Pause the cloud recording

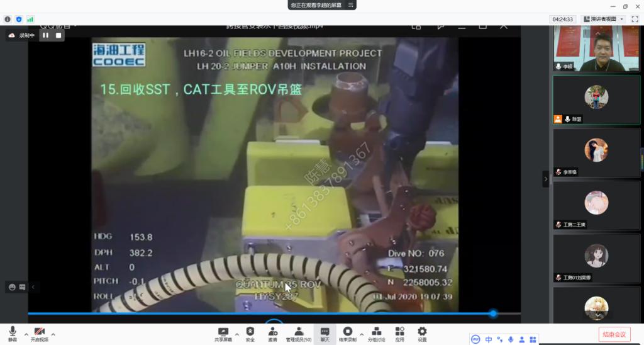coord(45,35)
